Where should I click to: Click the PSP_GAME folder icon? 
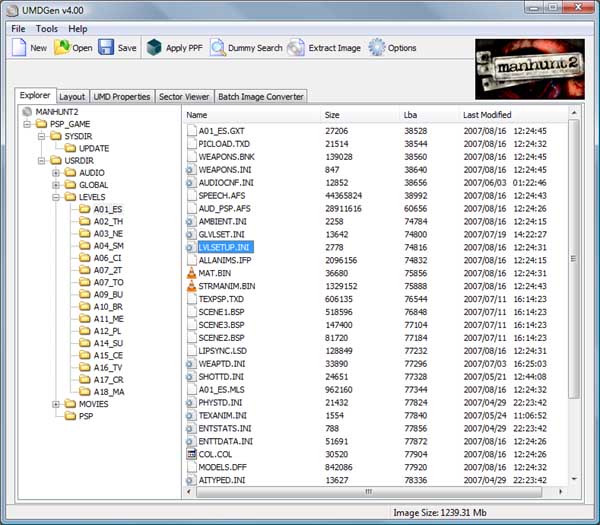point(41,124)
